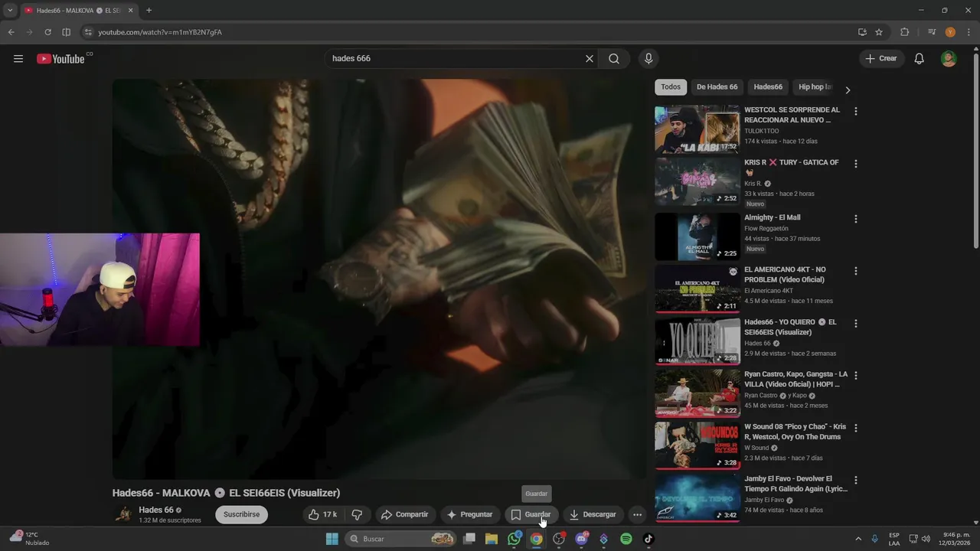Open Chrome's three-dot menu
The width and height of the screenshot is (980, 551).
(x=968, y=32)
